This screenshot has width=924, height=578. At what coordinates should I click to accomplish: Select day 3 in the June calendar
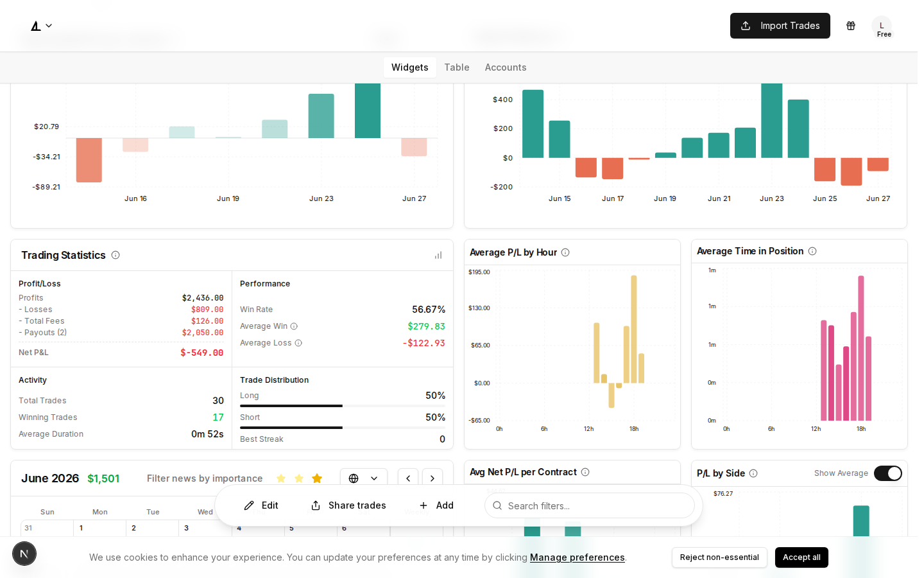pos(205,528)
